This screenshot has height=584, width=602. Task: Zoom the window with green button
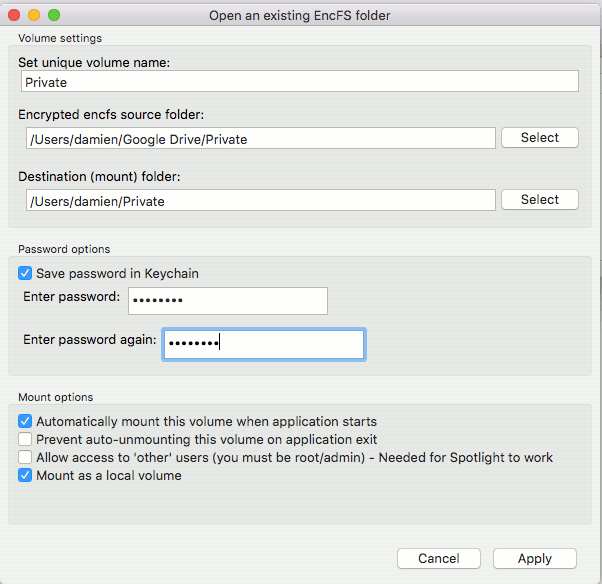54,15
